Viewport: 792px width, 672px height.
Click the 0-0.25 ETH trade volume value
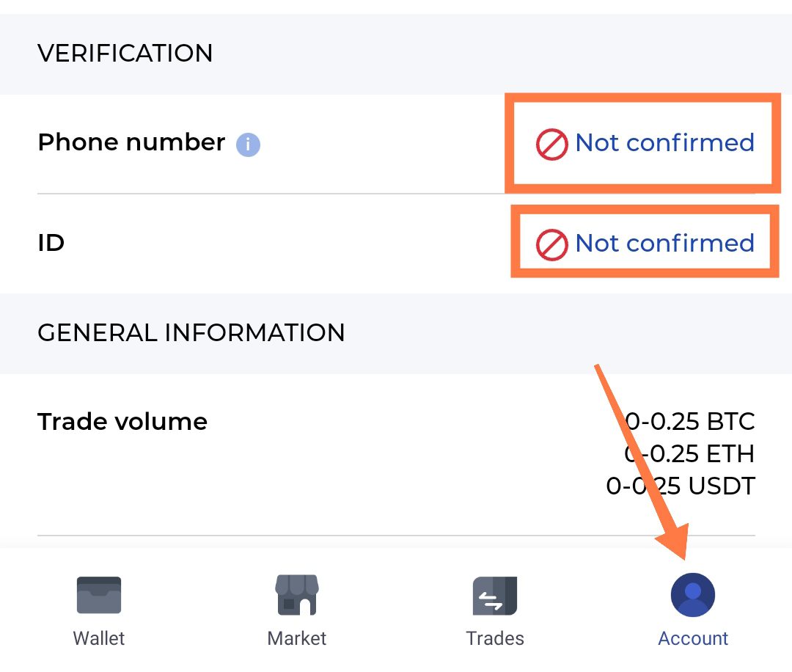(x=689, y=454)
